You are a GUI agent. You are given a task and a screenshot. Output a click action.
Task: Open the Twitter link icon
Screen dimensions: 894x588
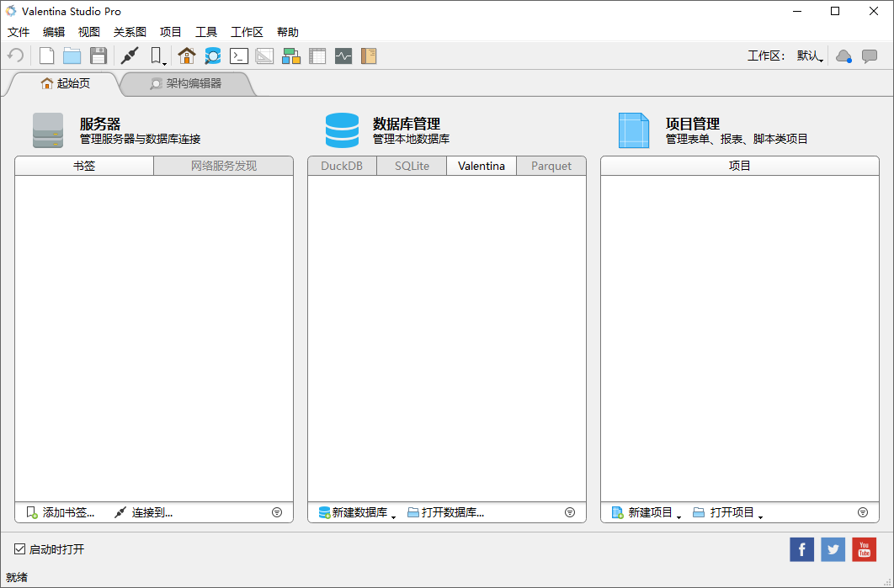tap(833, 549)
